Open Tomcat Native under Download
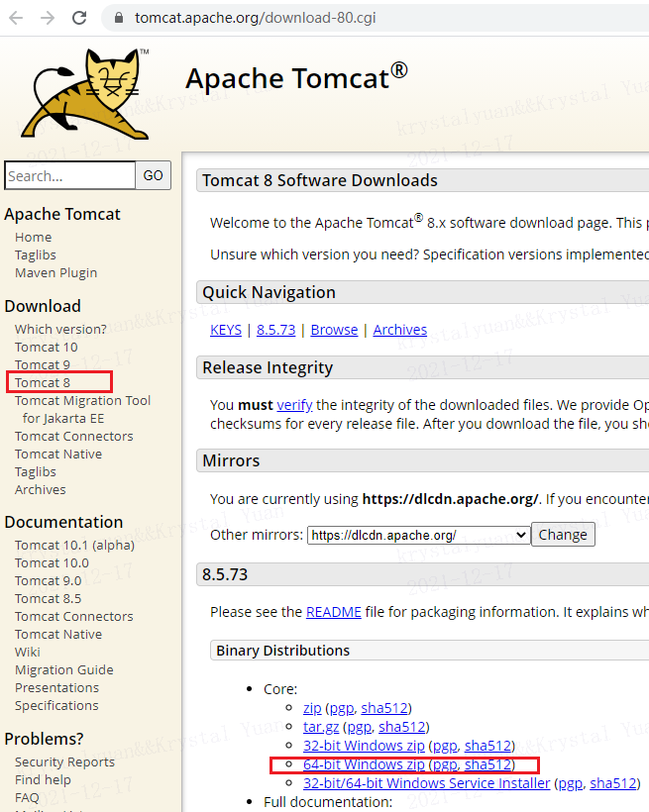The image size is (649, 812). (58, 455)
